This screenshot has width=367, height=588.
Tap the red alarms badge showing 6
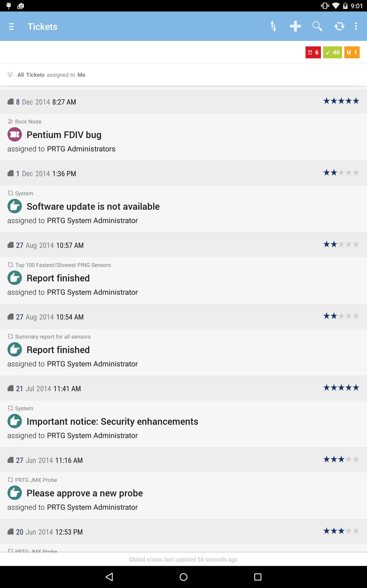313,52
